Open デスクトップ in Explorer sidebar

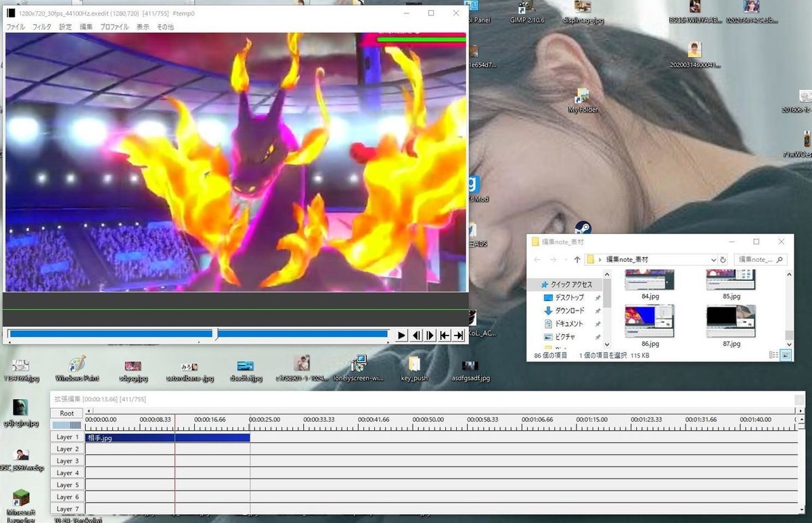570,298
